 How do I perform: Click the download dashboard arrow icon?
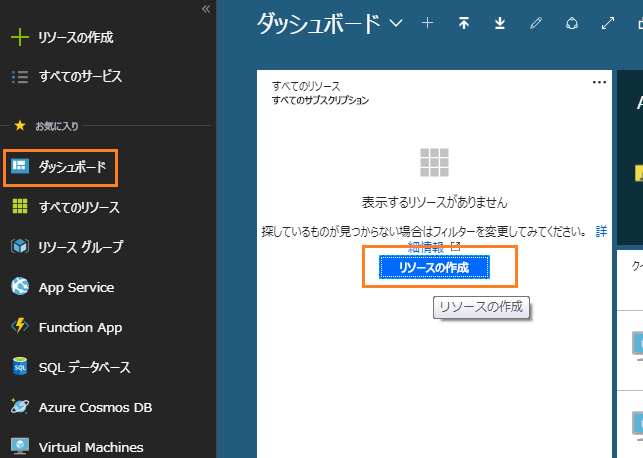(499, 23)
